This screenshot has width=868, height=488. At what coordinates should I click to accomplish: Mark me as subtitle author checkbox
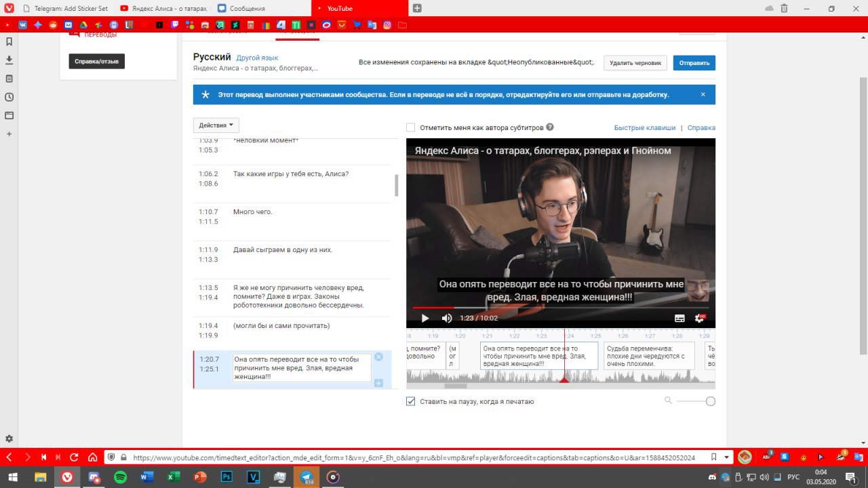click(410, 127)
